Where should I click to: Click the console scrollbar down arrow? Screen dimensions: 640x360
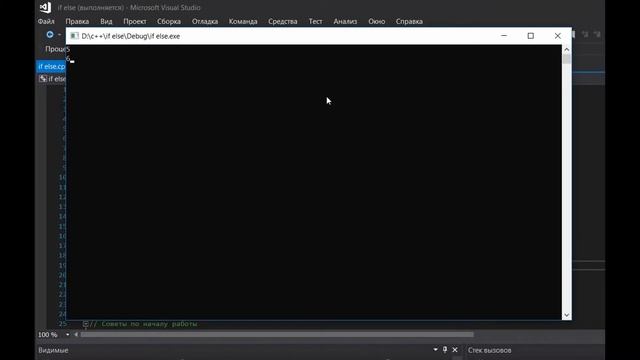click(x=567, y=315)
